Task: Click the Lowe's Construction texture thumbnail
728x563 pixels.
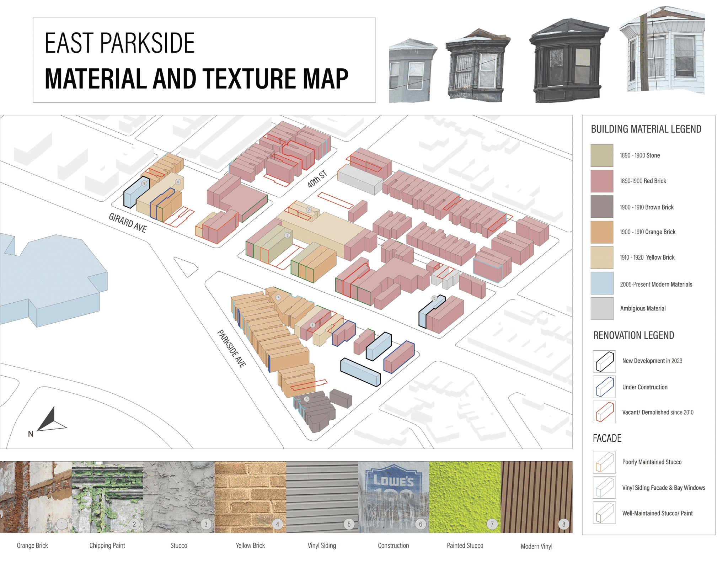Action: coord(393,497)
